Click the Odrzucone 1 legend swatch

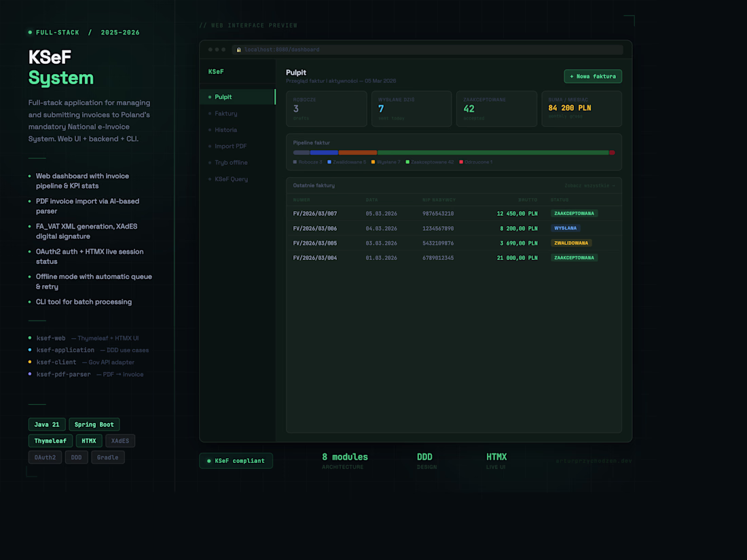[461, 162]
